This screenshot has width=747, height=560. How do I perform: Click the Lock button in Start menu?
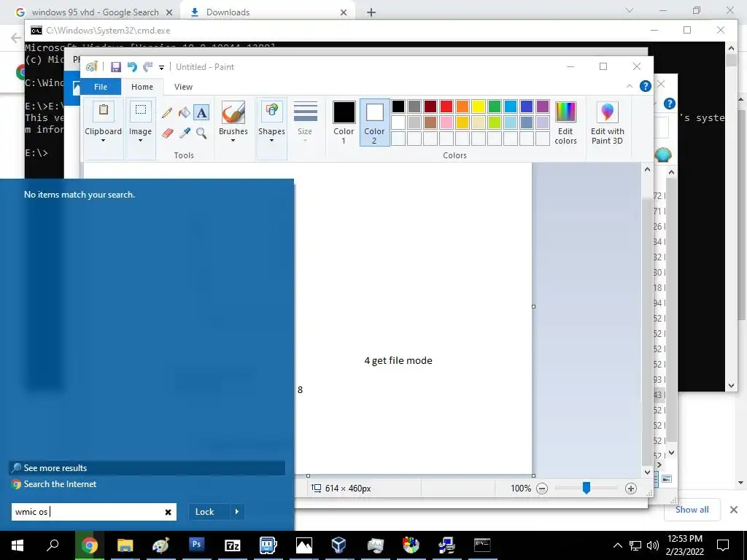204,511
